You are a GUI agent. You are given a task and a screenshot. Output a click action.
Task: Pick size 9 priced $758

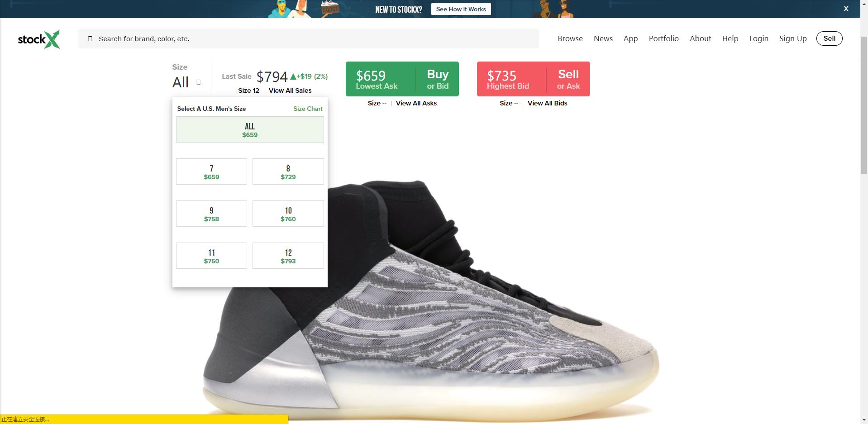(x=211, y=214)
